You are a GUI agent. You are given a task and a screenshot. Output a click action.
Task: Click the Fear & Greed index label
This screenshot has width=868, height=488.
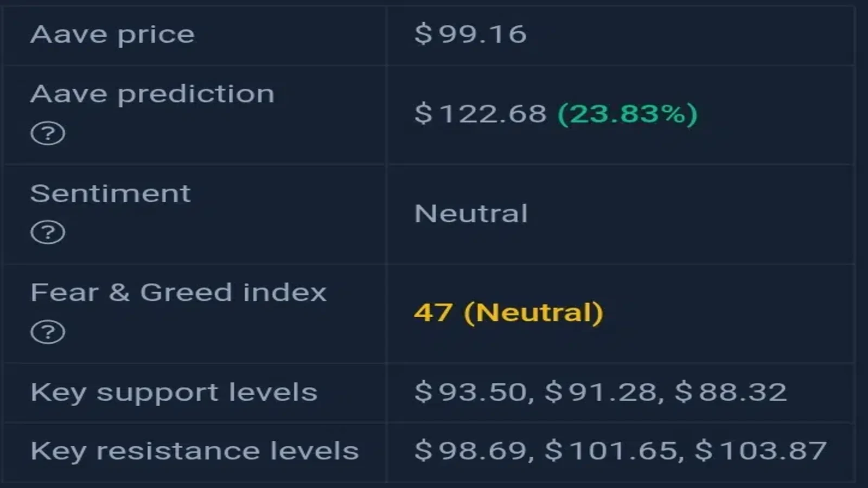[178, 293]
